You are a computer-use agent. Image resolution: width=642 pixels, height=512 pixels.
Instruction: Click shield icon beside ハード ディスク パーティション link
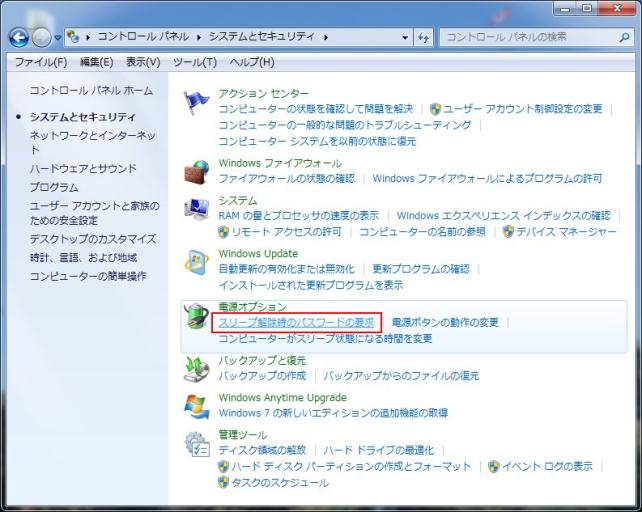tap(223, 466)
